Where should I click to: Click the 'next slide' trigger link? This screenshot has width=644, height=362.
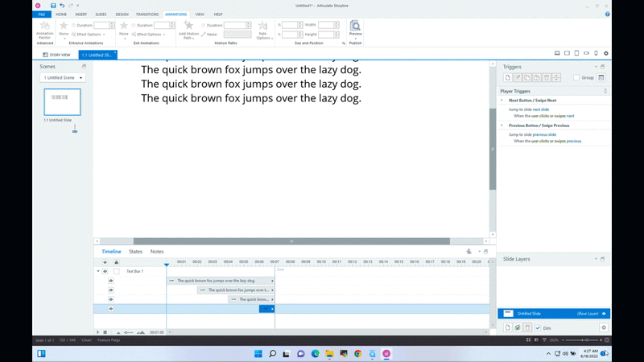541,108
